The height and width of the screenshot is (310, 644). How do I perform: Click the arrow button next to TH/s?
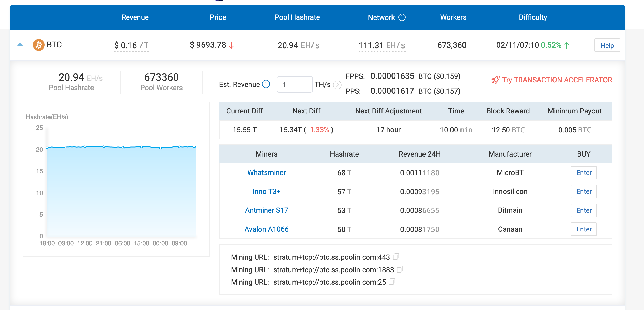tap(337, 85)
